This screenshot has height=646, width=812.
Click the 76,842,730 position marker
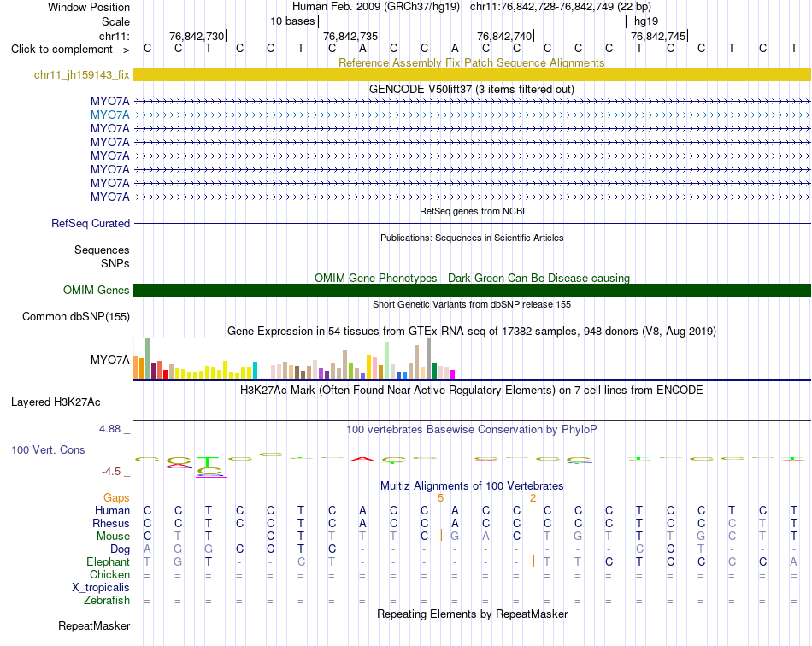pos(197,36)
